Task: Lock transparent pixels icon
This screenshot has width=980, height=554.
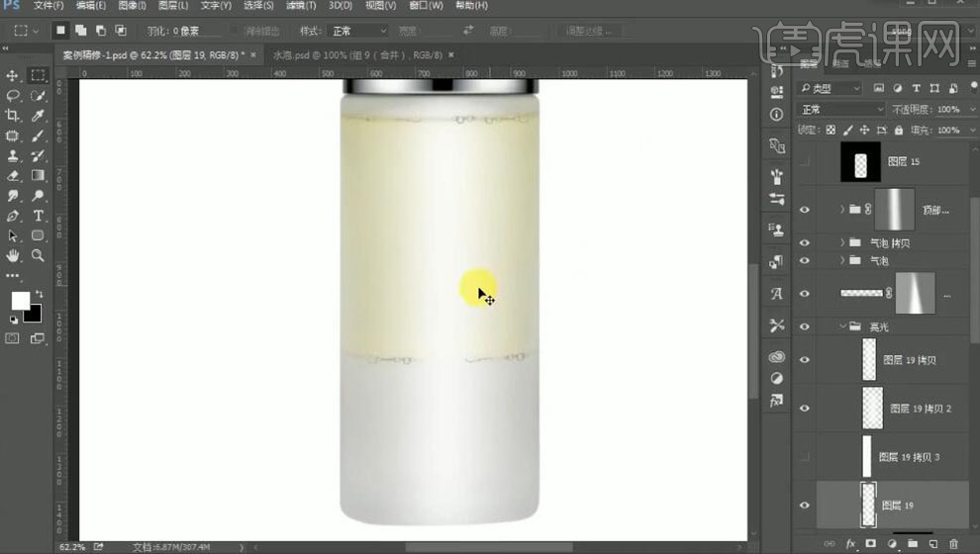Action: [830, 130]
